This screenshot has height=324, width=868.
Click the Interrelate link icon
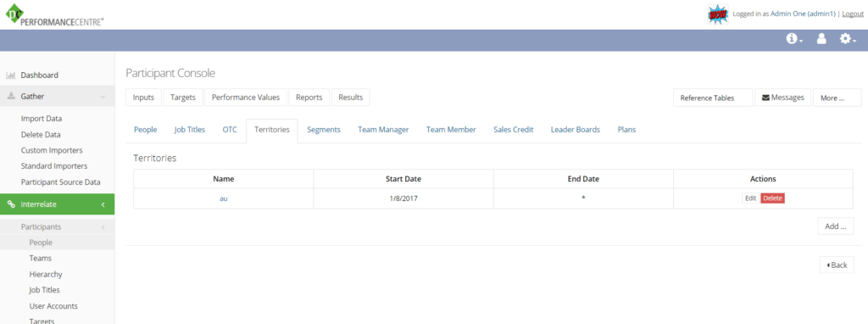coord(10,204)
